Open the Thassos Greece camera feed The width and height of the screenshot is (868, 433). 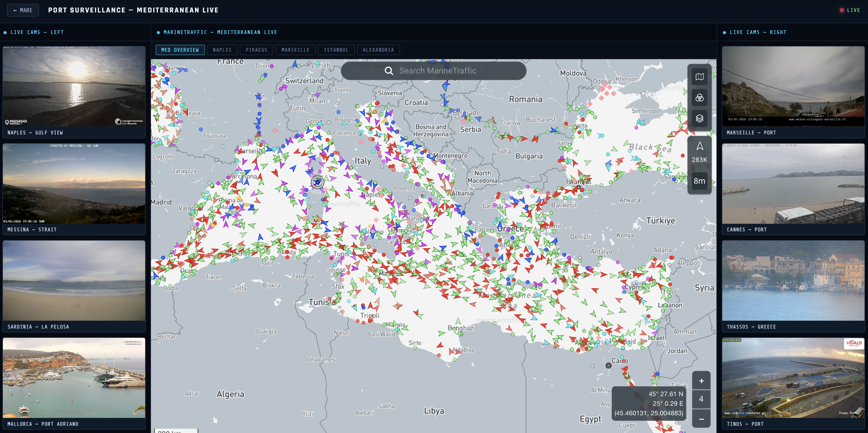[793, 281]
